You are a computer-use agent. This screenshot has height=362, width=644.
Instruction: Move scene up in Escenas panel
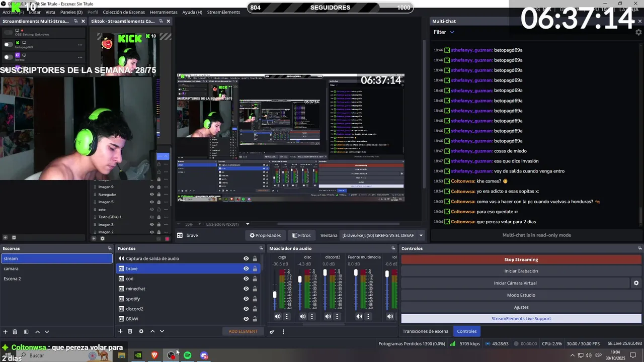[37, 332]
